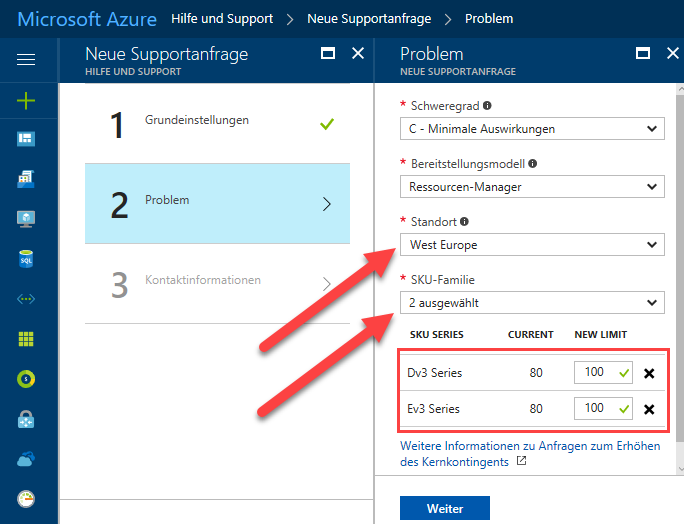The image size is (684, 524).
Task: Click the green plus create resource icon
Action: [x=26, y=100]
